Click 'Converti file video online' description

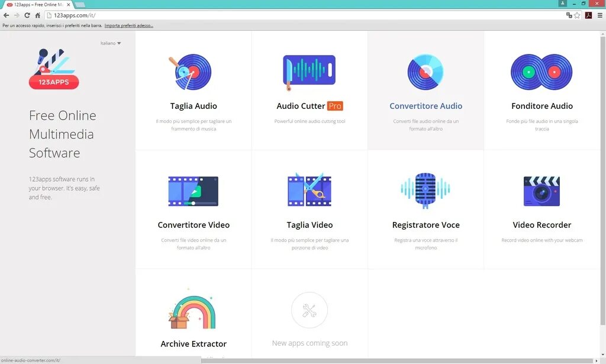point(194,244)
